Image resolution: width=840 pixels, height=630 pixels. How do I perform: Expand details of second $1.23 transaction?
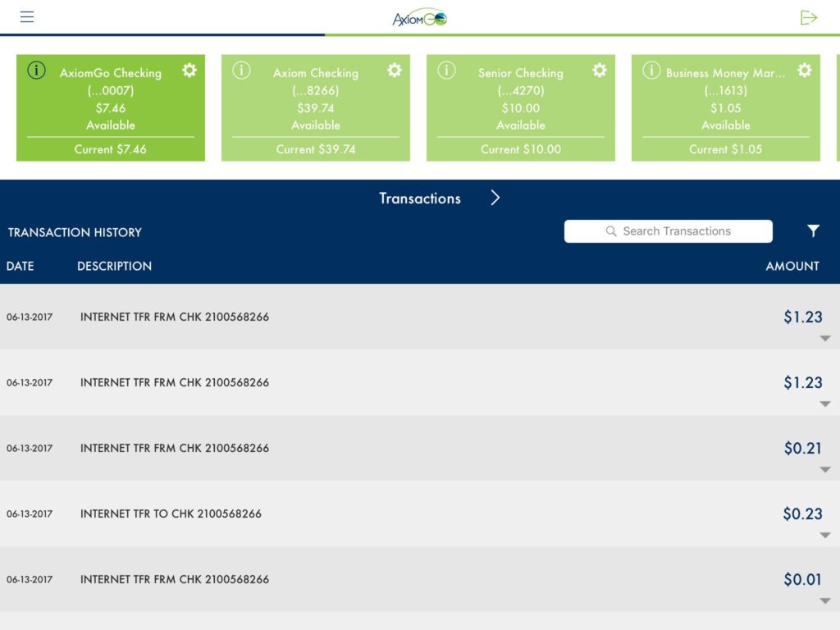(x=825, y=404)
